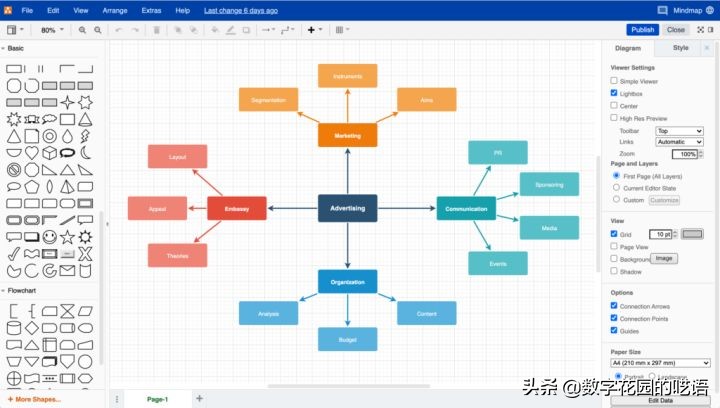Select the Page-1 tab
This screenshot has height=408, width=720.
click(158, 399)
